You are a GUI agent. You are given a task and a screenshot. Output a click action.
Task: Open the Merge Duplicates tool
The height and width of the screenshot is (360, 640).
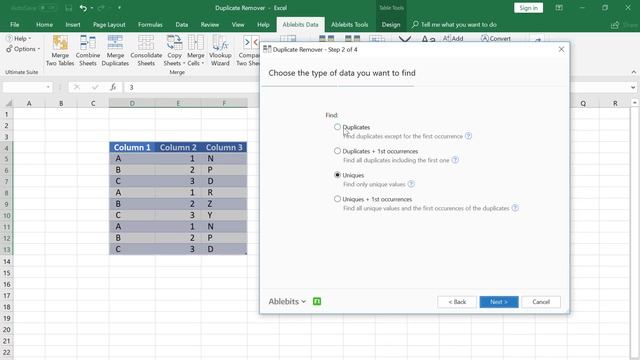(115, 51)
